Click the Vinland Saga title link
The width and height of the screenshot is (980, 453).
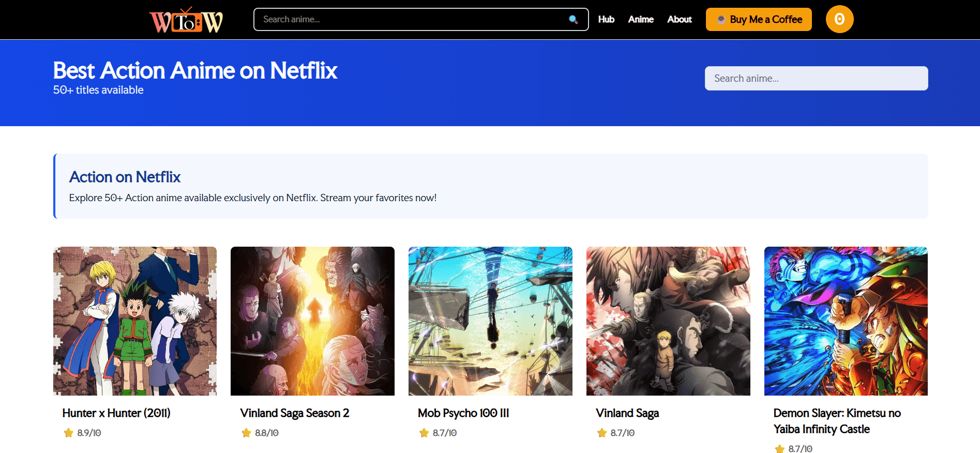pyautogui.click(x=627, y=413)
